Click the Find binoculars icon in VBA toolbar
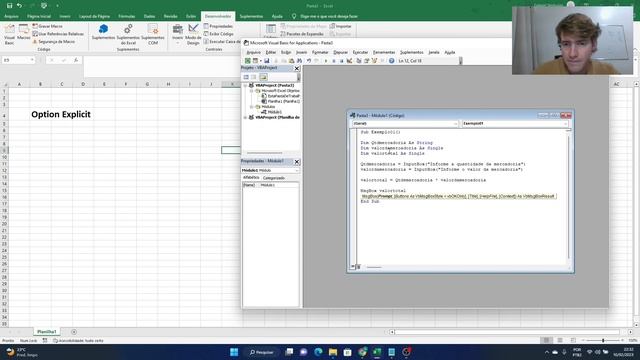 (x=300, y=61)
